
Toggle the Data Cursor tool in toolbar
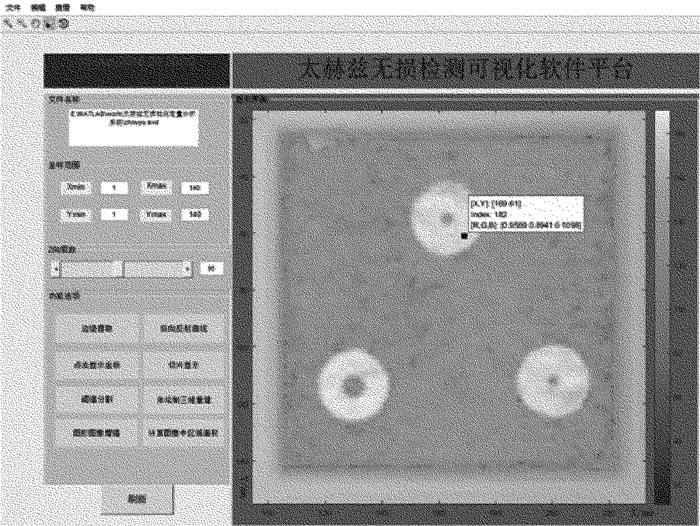pyautogui.click(x=48, y=22)
